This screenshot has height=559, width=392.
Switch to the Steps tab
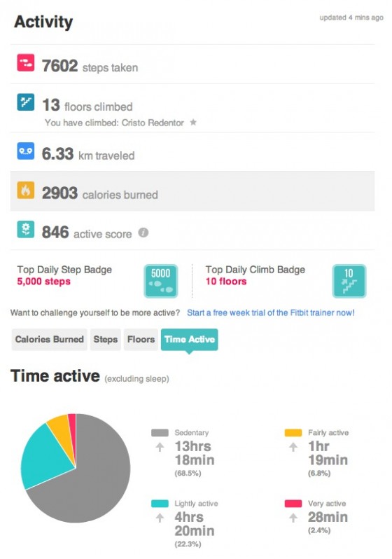106,339
